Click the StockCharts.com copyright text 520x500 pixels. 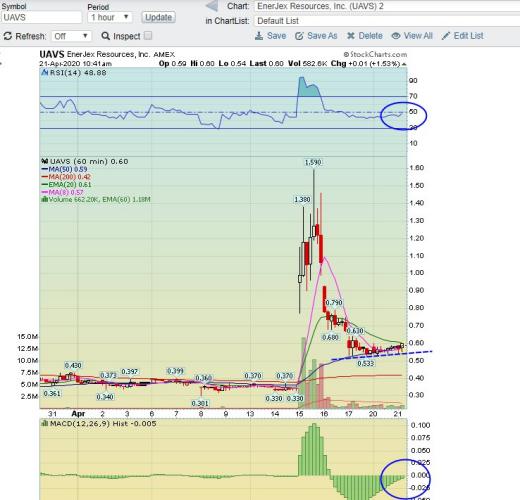tap(375, 54)
